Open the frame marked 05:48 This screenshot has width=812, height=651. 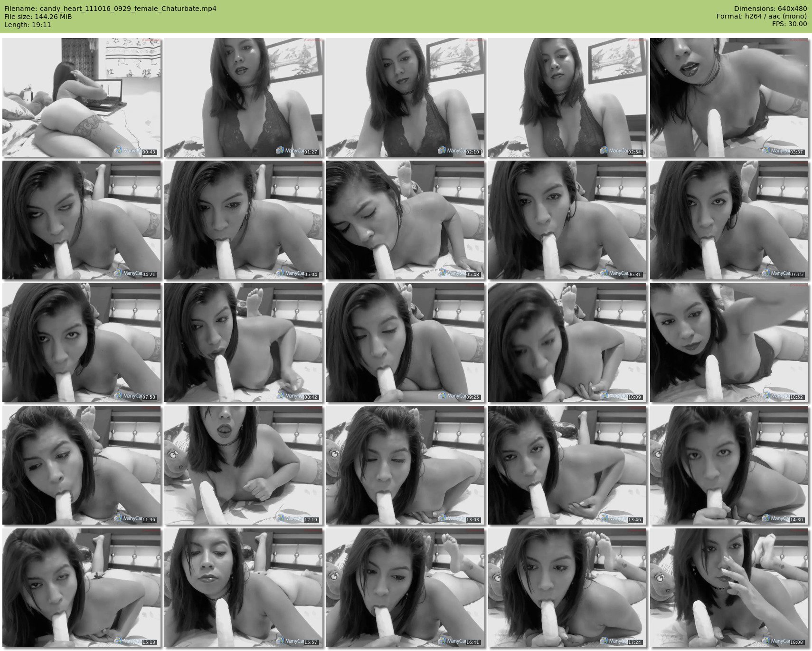(x=406, y=220)
